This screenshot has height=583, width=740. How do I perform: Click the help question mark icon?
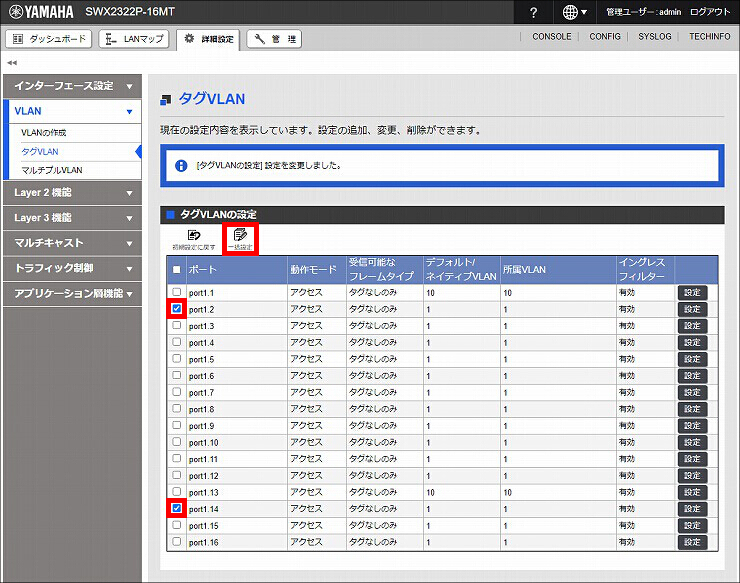click(x=533, y=12)
